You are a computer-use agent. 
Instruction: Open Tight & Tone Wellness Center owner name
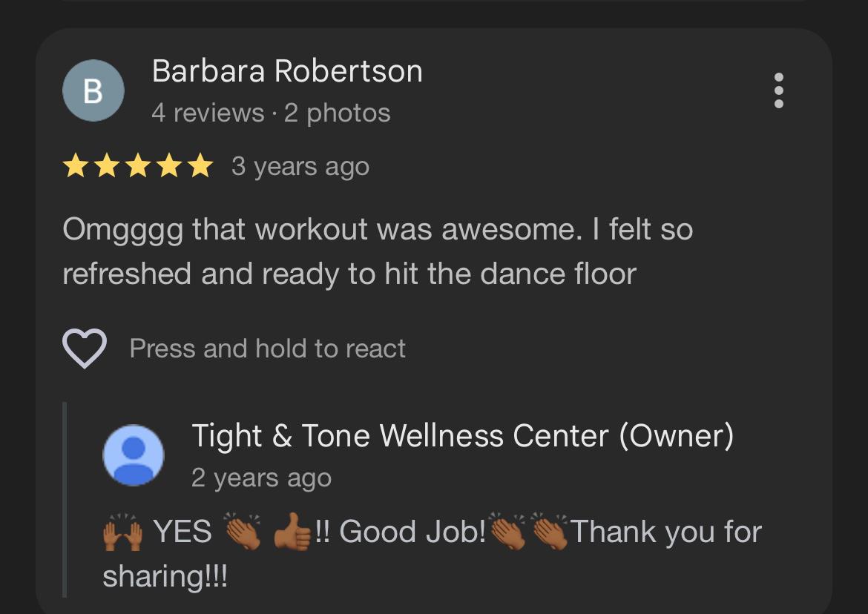[462, 435]
